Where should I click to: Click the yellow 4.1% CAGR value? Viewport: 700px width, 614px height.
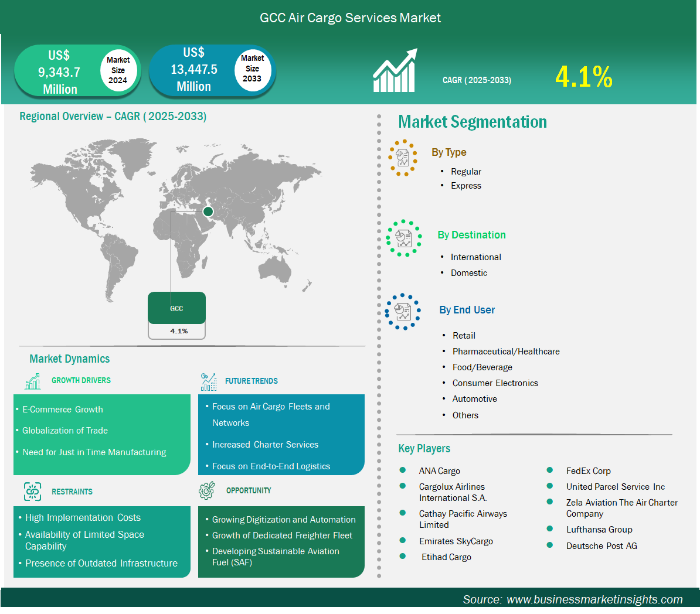click(583, 77)
